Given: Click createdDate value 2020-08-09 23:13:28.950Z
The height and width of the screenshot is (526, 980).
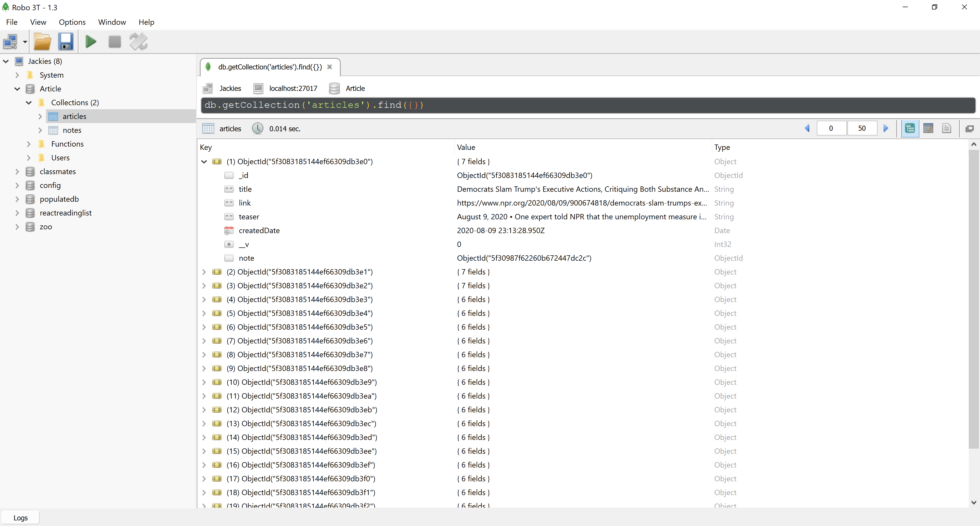Looking at the screenshot, I should click(501, 231).
